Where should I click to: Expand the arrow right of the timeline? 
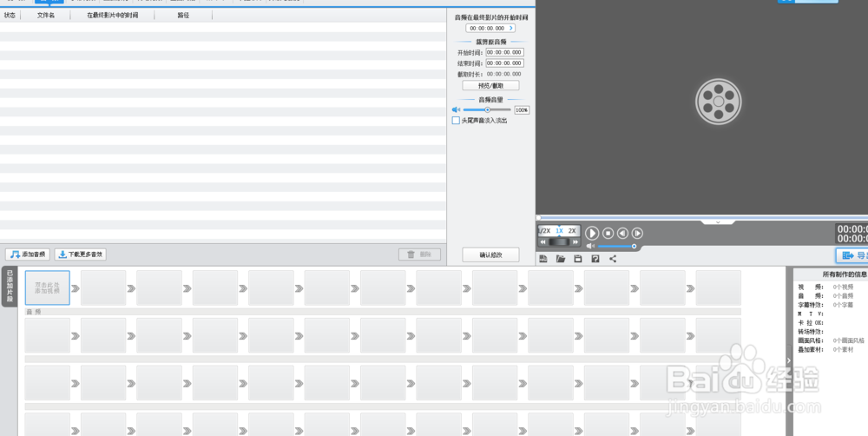(x=788, y=360)
